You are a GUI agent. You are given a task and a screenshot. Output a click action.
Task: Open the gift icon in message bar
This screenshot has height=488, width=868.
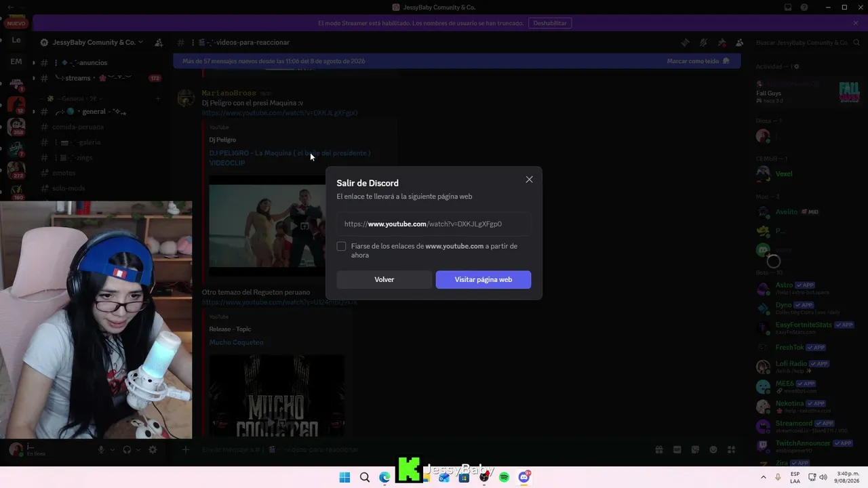coord(658,449)
